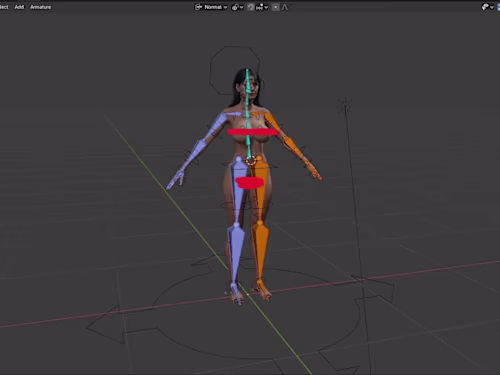This screenshot has height=375, width=500.
Task: Open the Armature menu
Action: (40, 7)
